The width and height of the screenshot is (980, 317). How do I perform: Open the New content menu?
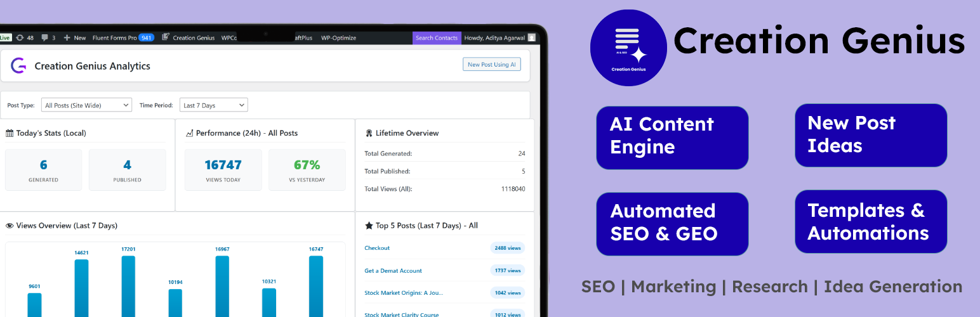point(75,38)
